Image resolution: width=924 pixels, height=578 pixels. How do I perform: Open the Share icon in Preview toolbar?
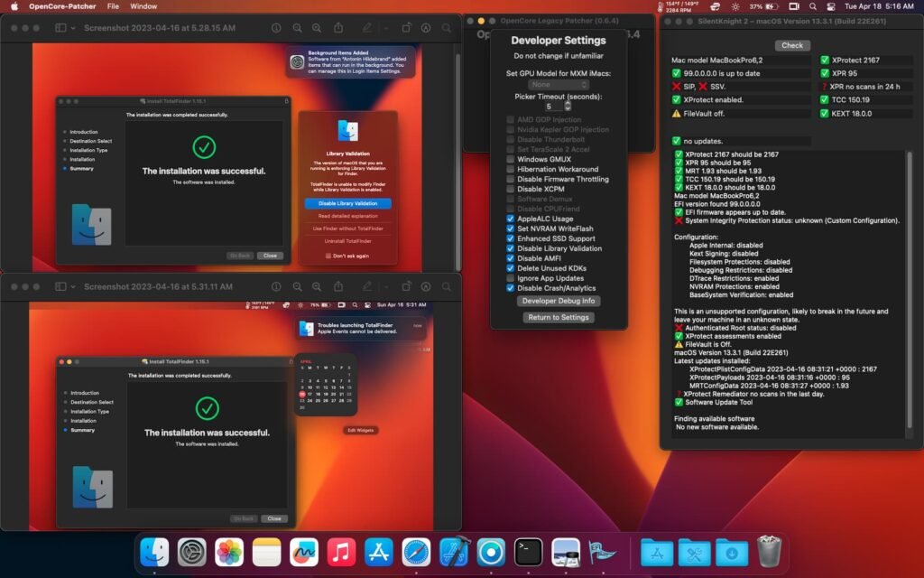point(337,28)
